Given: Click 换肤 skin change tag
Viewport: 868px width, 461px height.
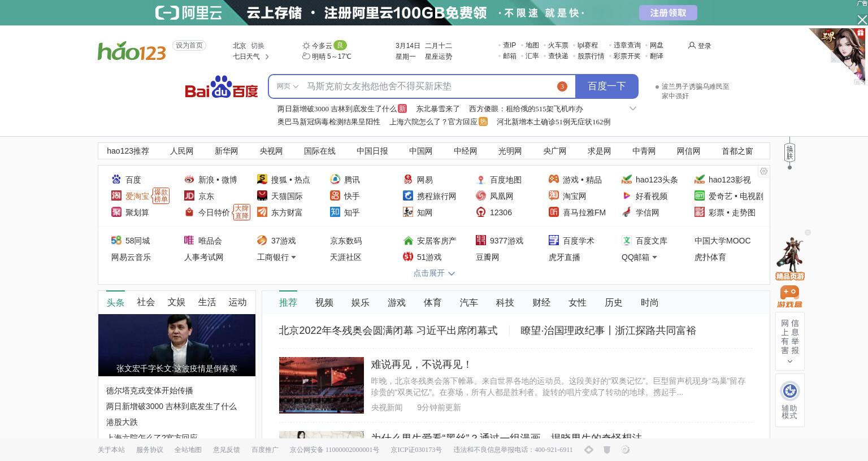Looking at the screenshot, I should [x=789, y=153].
